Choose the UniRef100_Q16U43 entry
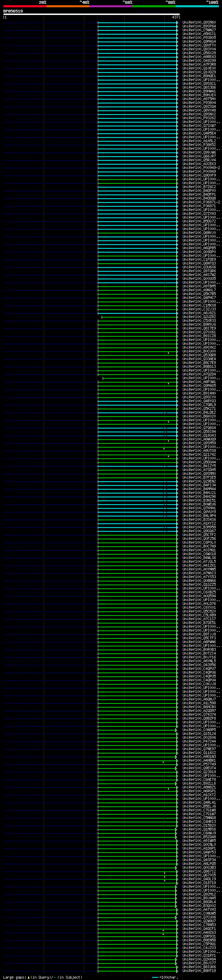The height and width of the screenshot is (980, 222). pos(199,435)
